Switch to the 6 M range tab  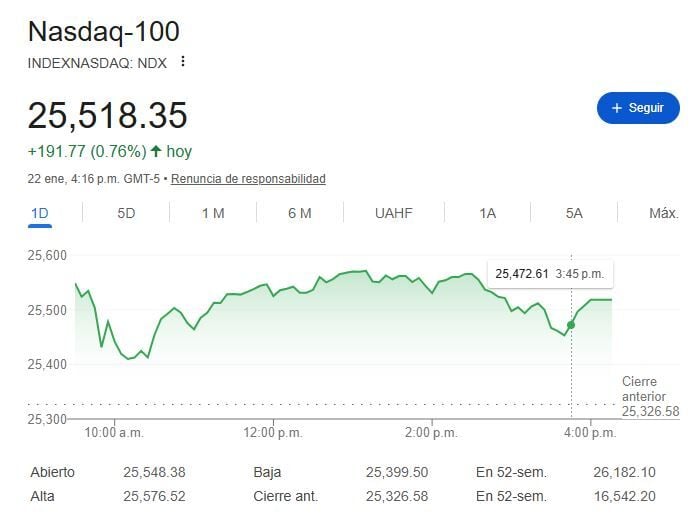[299, 213]
